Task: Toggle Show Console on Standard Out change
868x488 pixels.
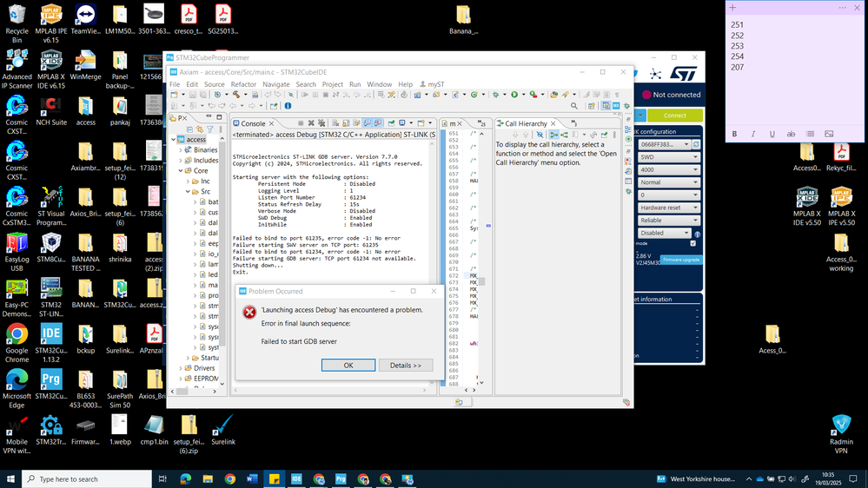Action: click(368, 122)
